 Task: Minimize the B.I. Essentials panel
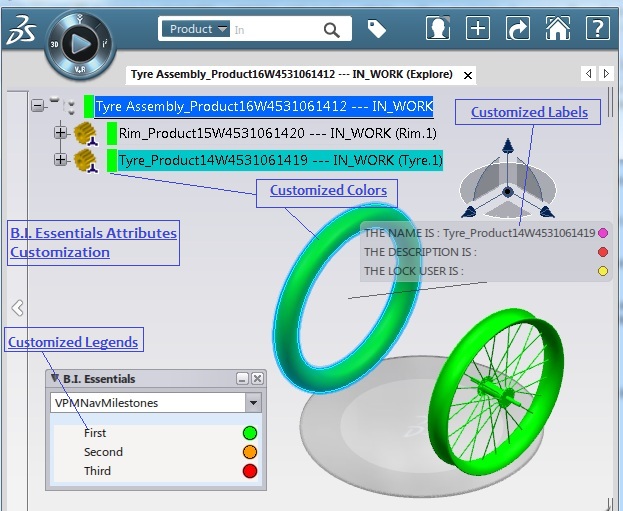[242, 378]
